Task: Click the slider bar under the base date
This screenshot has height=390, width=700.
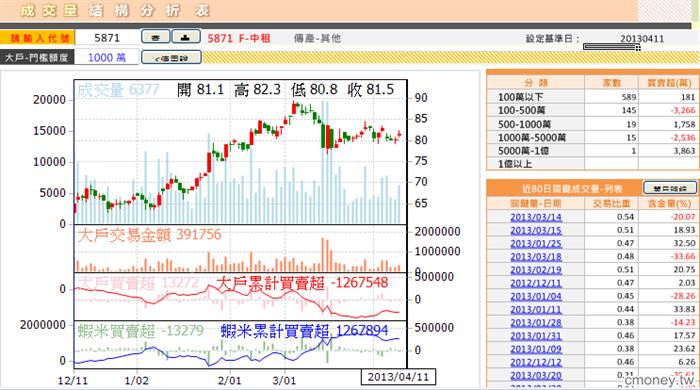Action: pos(612,47)
